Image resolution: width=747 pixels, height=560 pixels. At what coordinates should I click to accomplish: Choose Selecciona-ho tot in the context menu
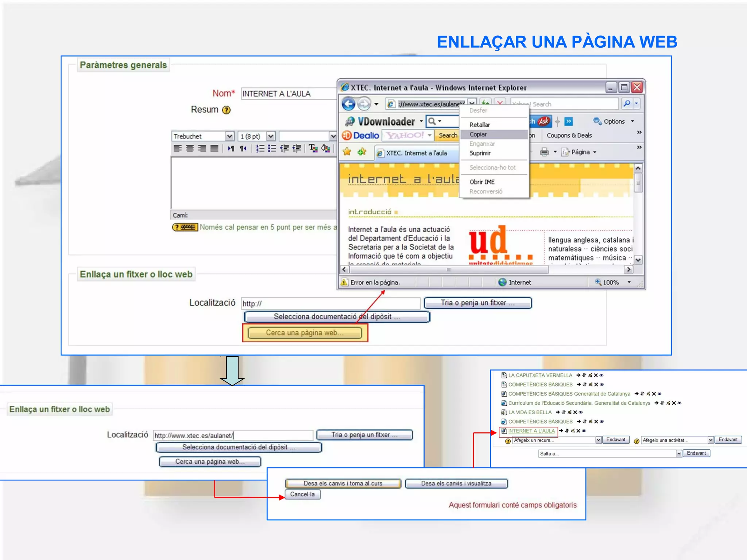494,167
